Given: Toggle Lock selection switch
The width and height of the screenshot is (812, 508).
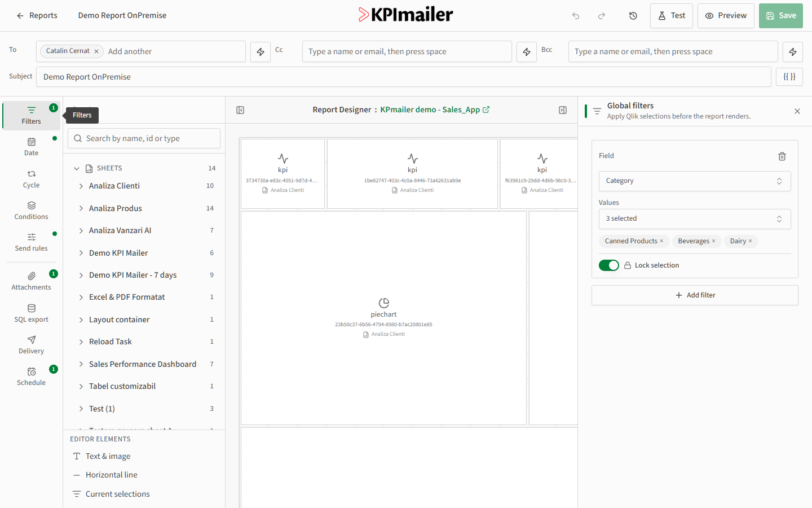Looking at the screenshot, I should pos(609,265).
